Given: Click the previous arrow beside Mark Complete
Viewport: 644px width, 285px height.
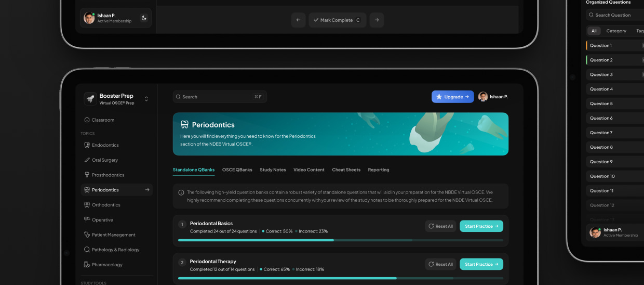Looking at the screenshot, I should (x=298, y=20).
